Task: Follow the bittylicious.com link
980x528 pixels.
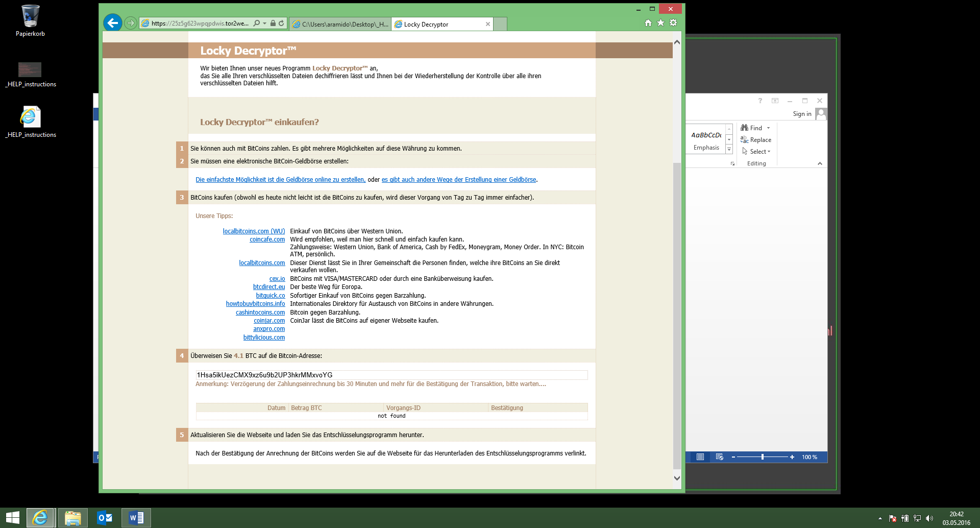Action: (x=264, y=338)
